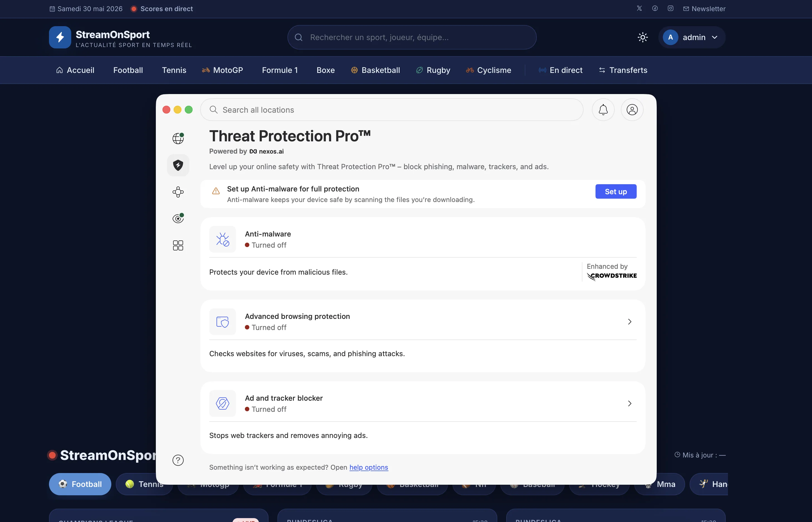The image size is (812, 522).
Task: Open the user account profile icon
Action: pos(632,109)
